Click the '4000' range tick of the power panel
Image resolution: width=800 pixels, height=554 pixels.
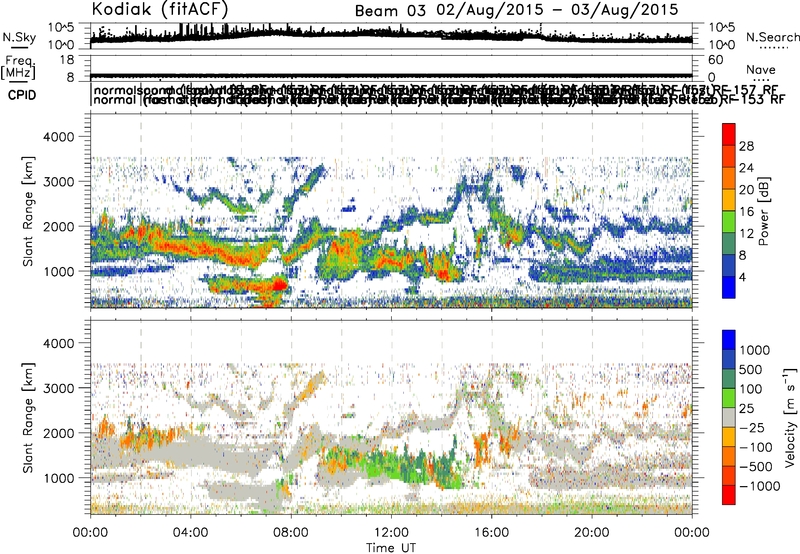click(59, 137)
